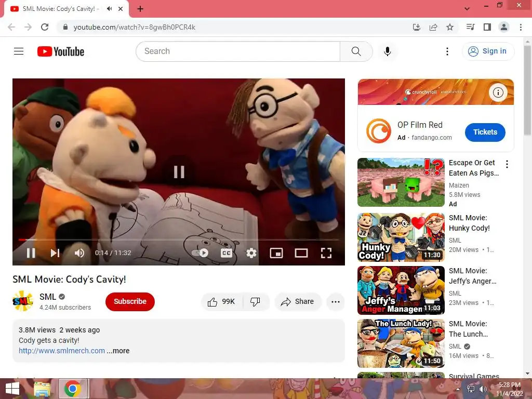Screen dimensions: 532x399
Task: Open Windows Start menu
Action: [x=12, y=389]
